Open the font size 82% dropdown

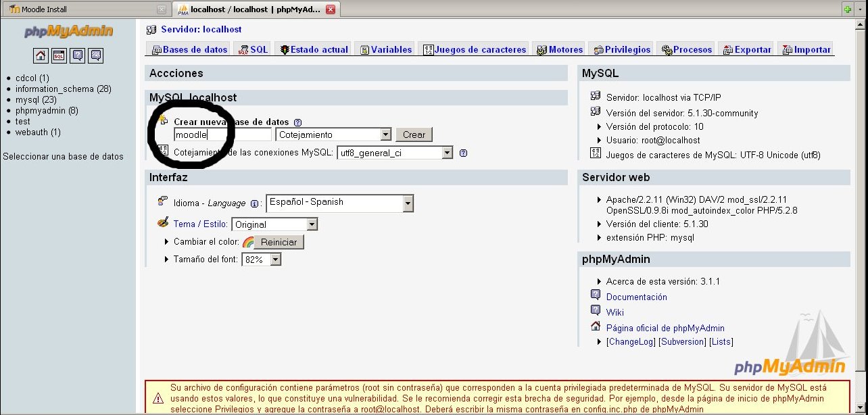[x=275, y=260]
